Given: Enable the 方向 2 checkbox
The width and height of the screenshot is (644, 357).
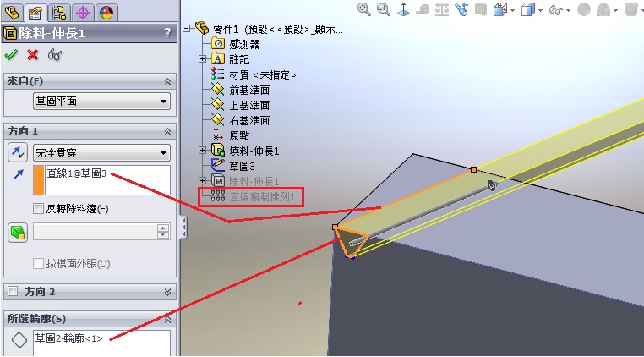Looking at the screenshot, I should 13,292.
